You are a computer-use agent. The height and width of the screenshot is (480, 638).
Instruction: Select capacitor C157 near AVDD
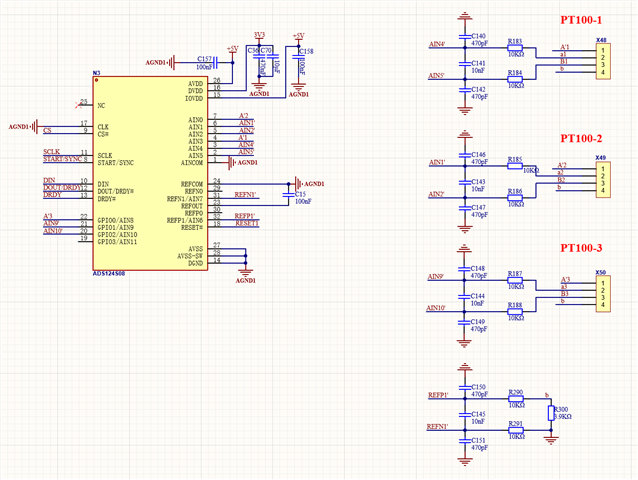216,63
